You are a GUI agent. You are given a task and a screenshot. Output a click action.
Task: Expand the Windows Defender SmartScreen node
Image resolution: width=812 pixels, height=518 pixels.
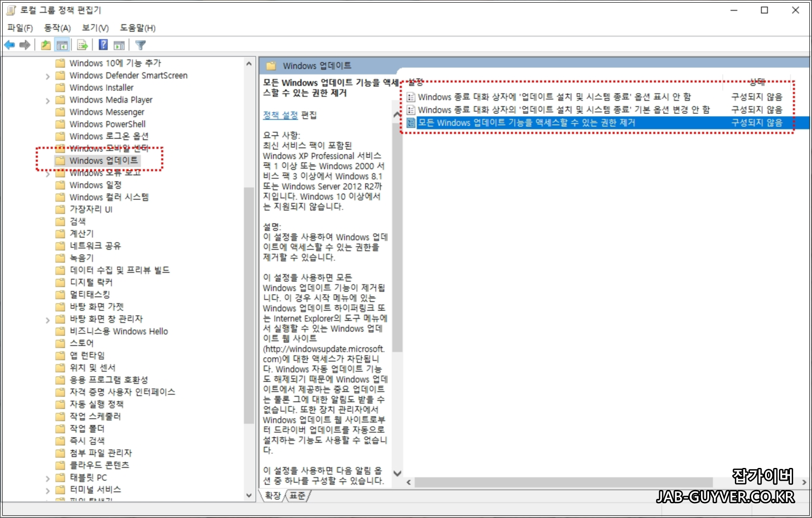pyautogui.click(x=48, y=76)
